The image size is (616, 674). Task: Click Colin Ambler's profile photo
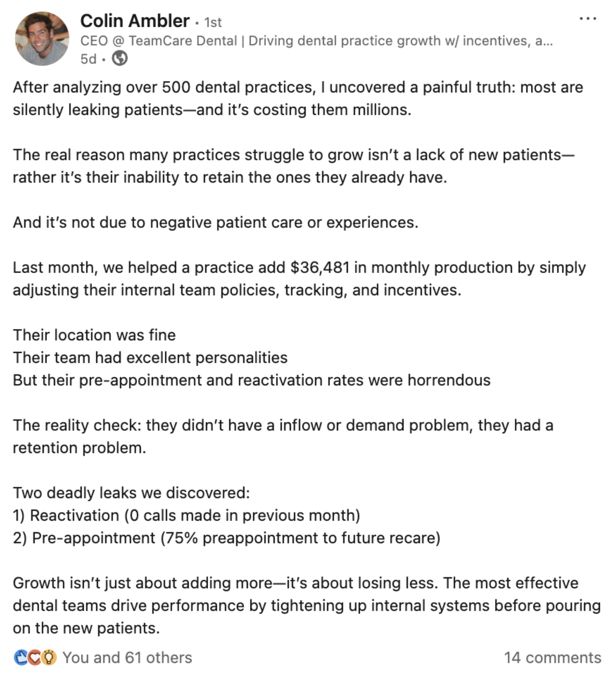point(42,39)
